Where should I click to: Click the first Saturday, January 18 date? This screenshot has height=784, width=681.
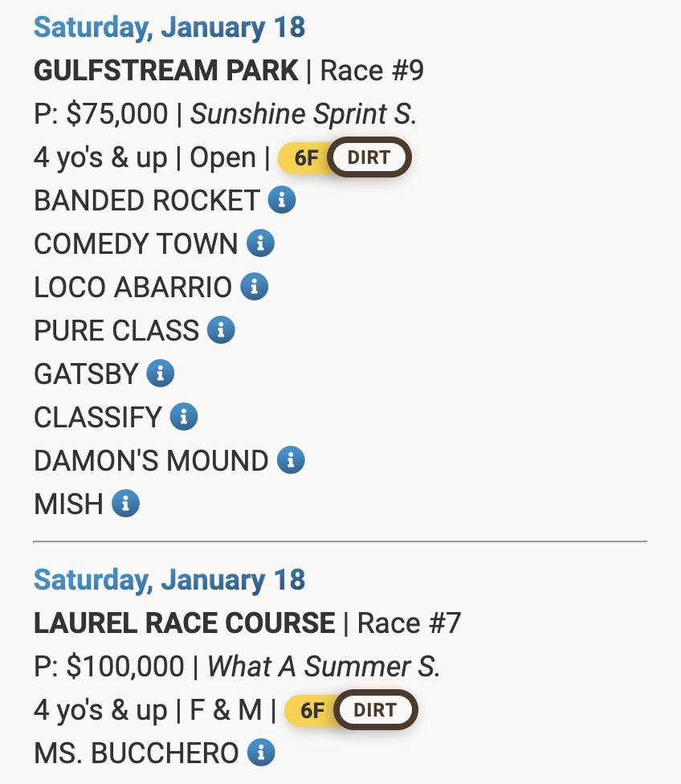point(169,27)
